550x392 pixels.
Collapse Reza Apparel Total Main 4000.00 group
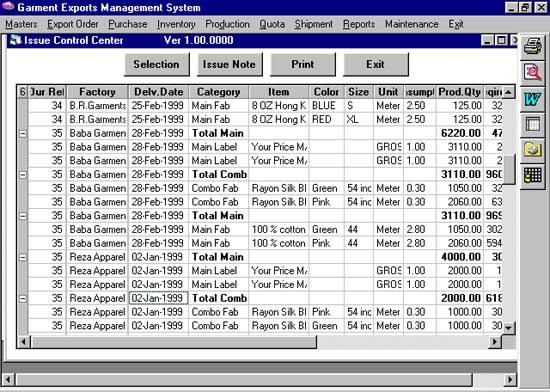tap(22, 257)
